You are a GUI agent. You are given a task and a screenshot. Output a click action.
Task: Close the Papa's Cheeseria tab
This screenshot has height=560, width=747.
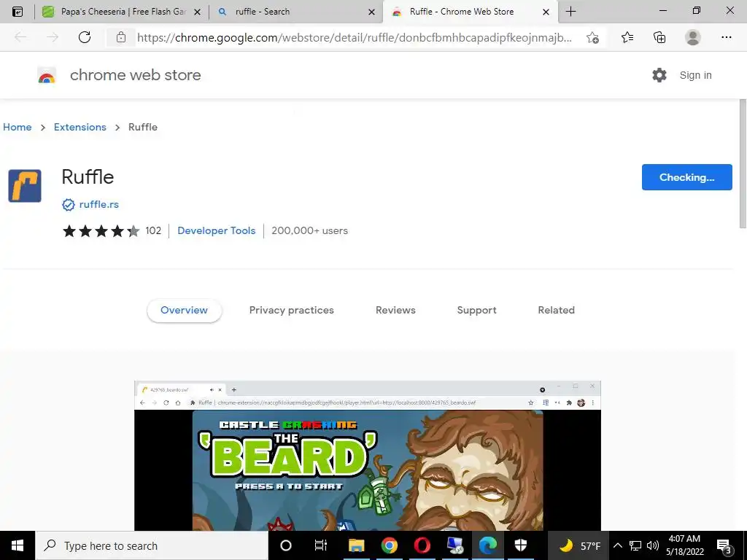197,12
